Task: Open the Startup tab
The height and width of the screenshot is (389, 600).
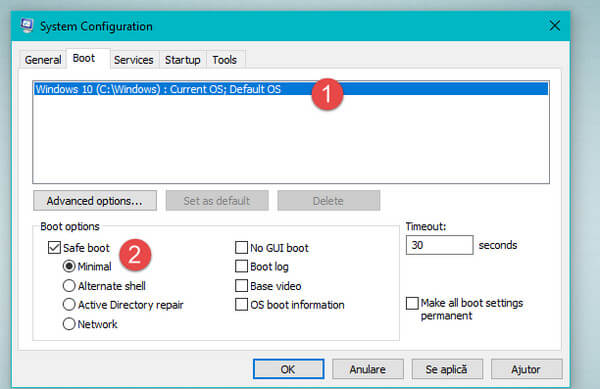Action: point(183,60)
